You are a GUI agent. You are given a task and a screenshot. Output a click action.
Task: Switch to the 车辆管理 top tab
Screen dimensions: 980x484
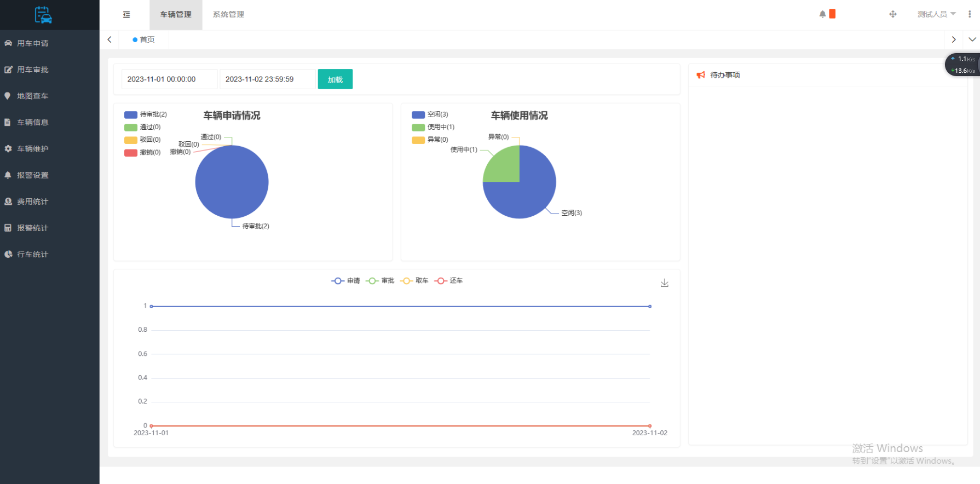(x=176, y=15)
